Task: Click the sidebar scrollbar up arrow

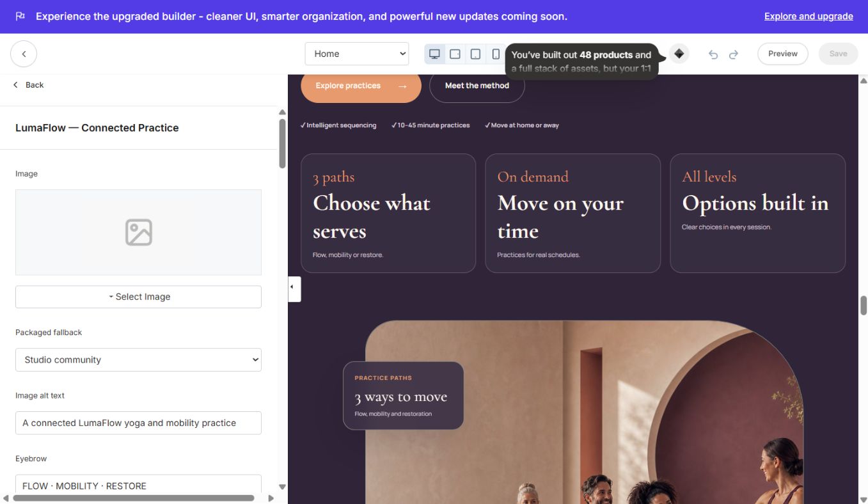Action: tap(282, 112)
